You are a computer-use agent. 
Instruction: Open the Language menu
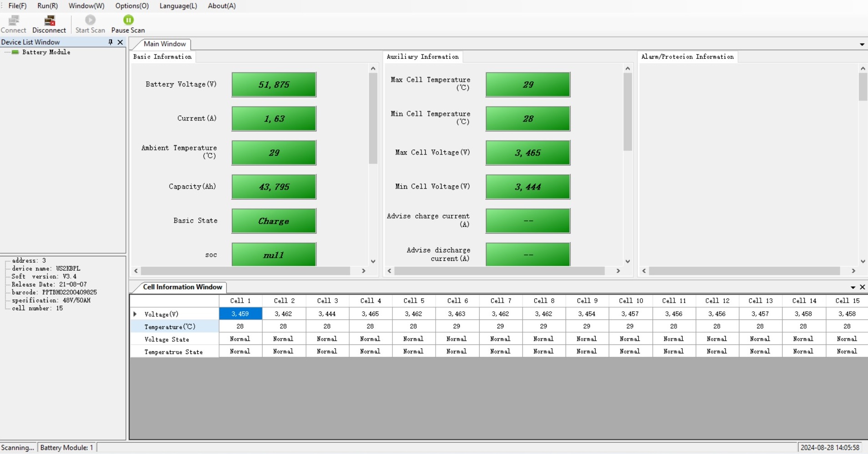coord(178,6)
